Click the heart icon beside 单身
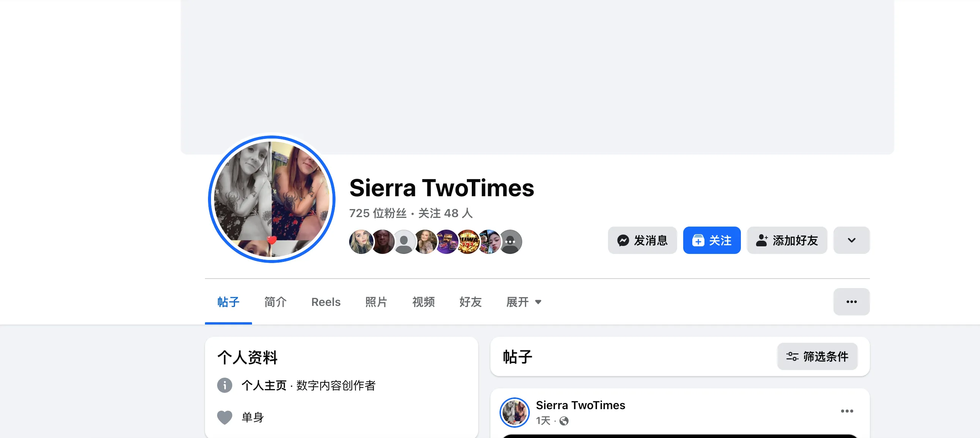 pyautogui.click(x=224, y=417)
